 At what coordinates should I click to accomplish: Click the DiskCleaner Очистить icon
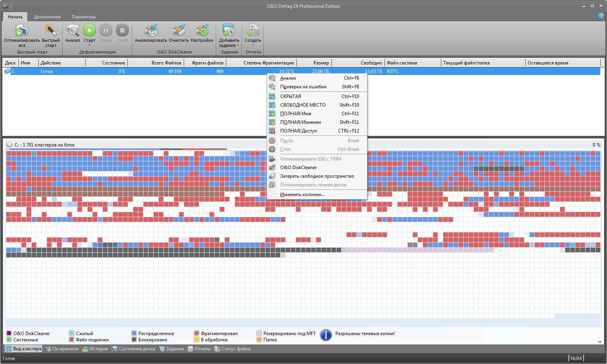click(179, 30)
